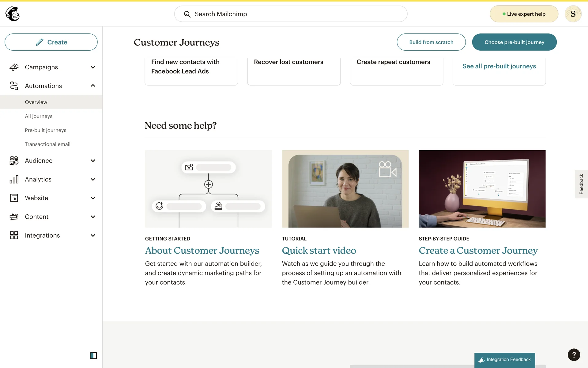Viewport: 588px width, 368px height.
Task: Open the account avatar with letter S
Action: (x=573, y=14)
